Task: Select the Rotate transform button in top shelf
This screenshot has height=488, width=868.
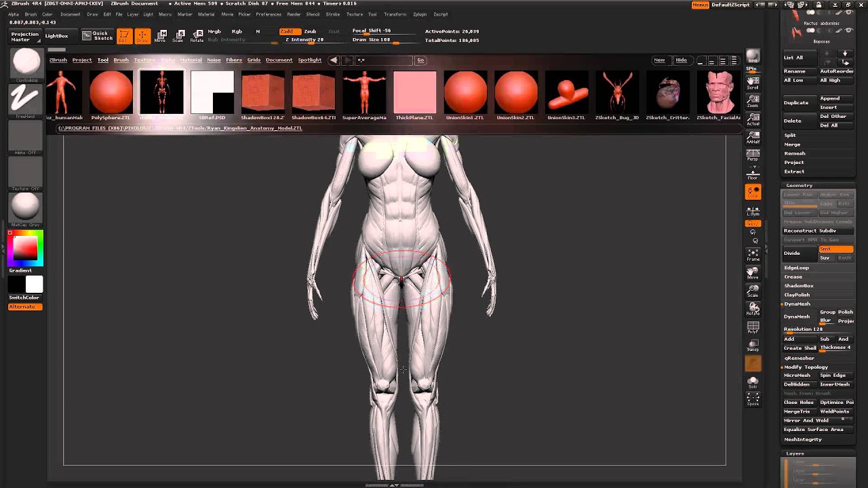Action: [197, 36]
